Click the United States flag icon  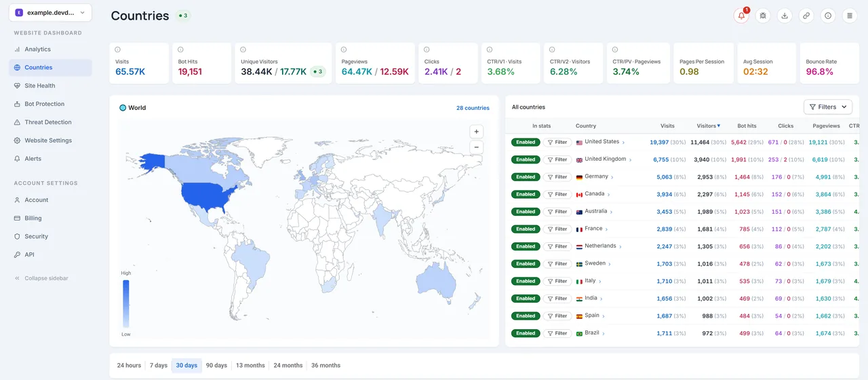[x=579, y=142]
